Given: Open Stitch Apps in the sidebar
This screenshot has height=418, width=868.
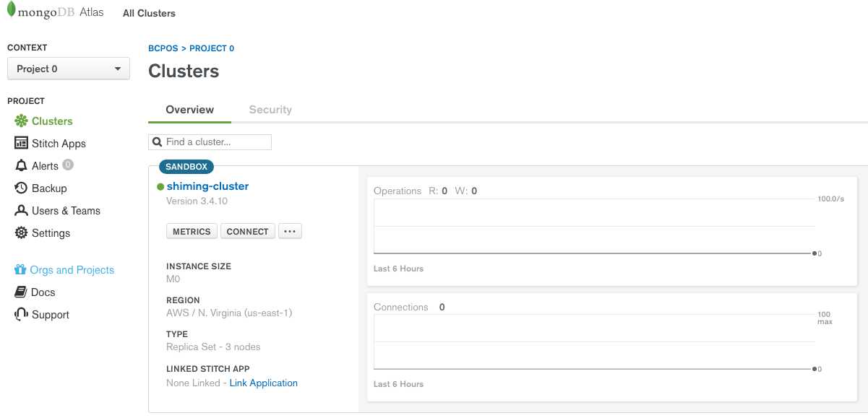Looking at the screenshot, I should click(x=59, y=144).
